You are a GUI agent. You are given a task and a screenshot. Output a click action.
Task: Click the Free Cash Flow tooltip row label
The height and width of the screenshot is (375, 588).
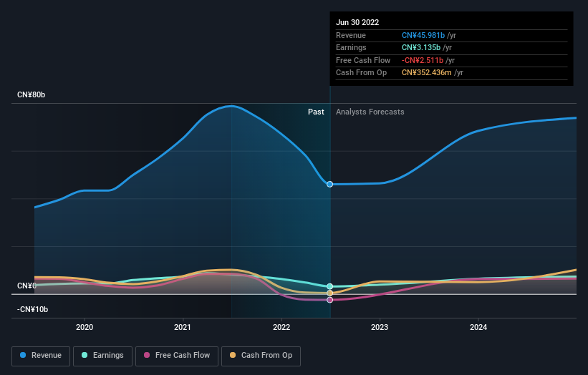click(x=363, y=60)
